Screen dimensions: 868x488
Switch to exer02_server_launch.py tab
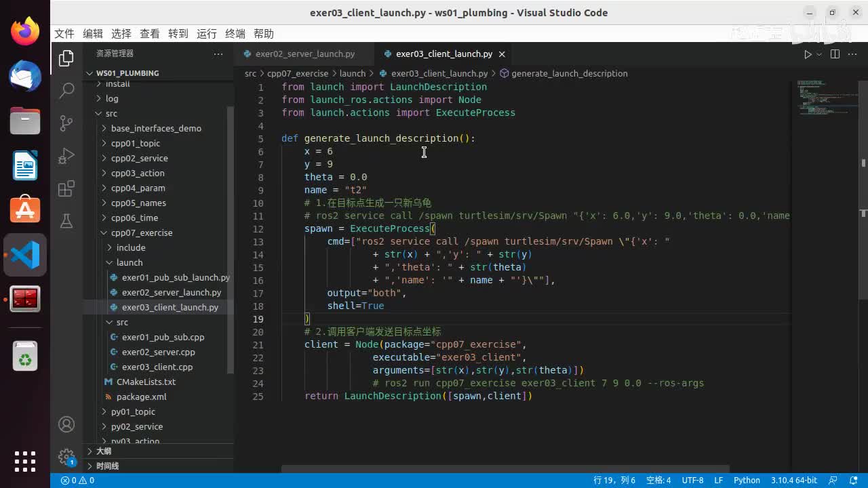[x=304, y=54]
